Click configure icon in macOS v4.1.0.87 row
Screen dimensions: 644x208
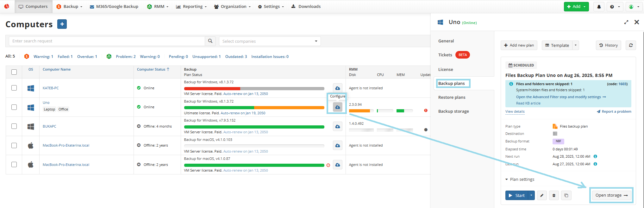point(338,165)
